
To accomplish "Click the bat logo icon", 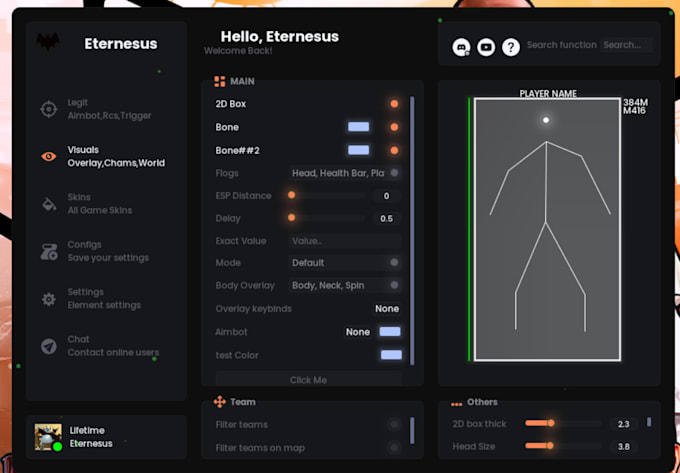I will [48, 42].
